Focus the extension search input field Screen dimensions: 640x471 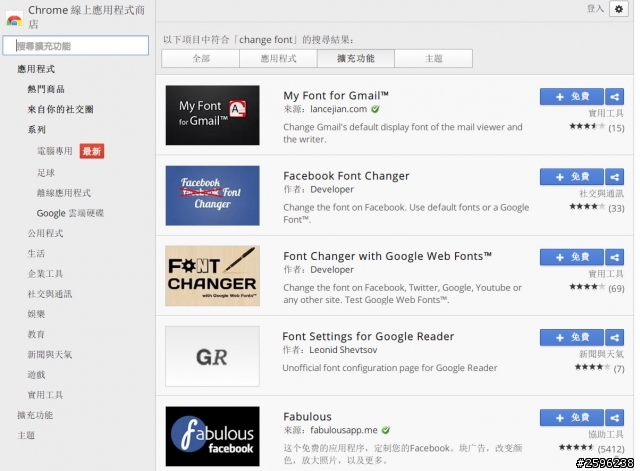click(76, 45)
